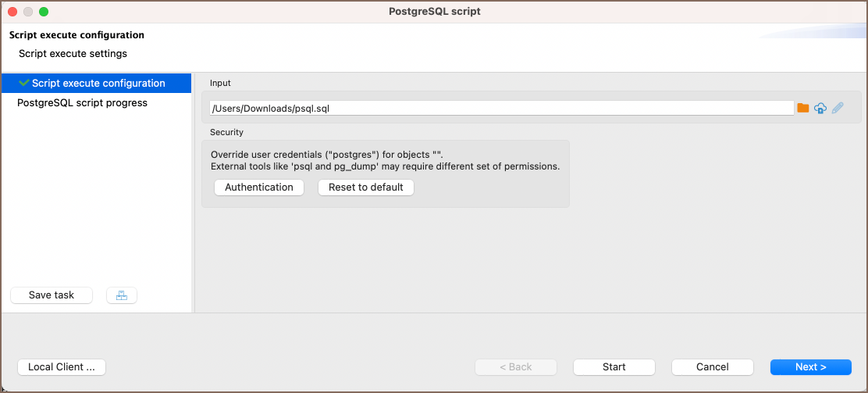
Task: Click the Save task button
Action: point(52,295)
